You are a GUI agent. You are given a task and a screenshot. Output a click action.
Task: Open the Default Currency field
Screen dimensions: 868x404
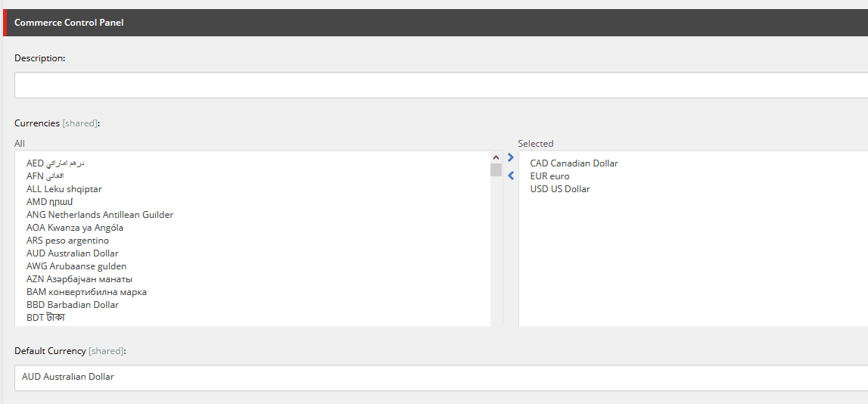tap(441, 378)
